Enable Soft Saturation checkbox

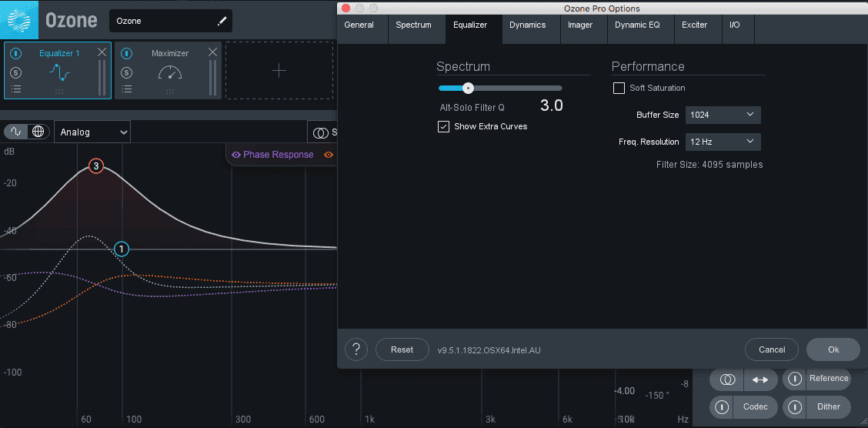point(619,88)
